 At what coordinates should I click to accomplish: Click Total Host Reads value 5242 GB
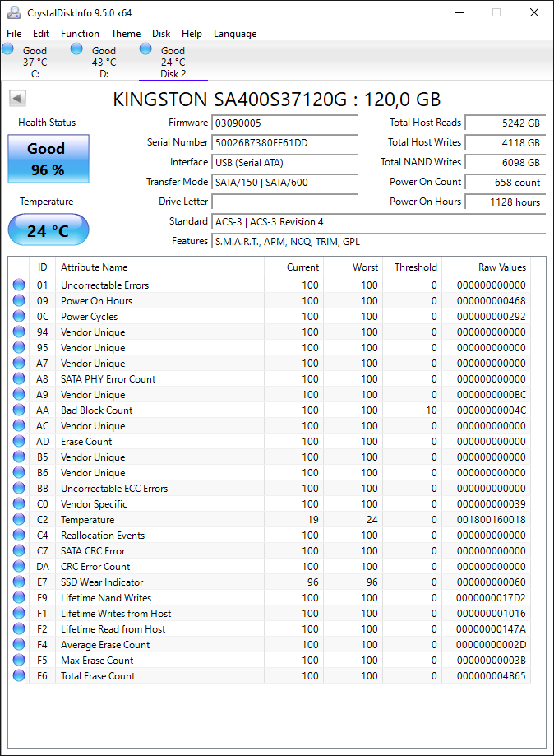point(506,123)
